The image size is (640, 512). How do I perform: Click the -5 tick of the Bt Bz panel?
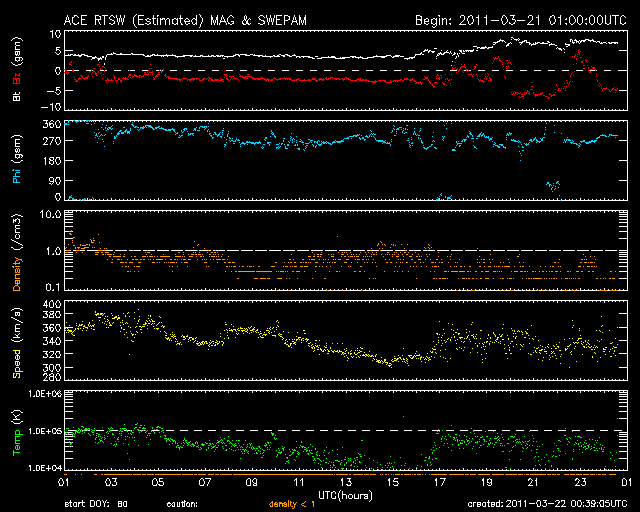coord(53,89)
